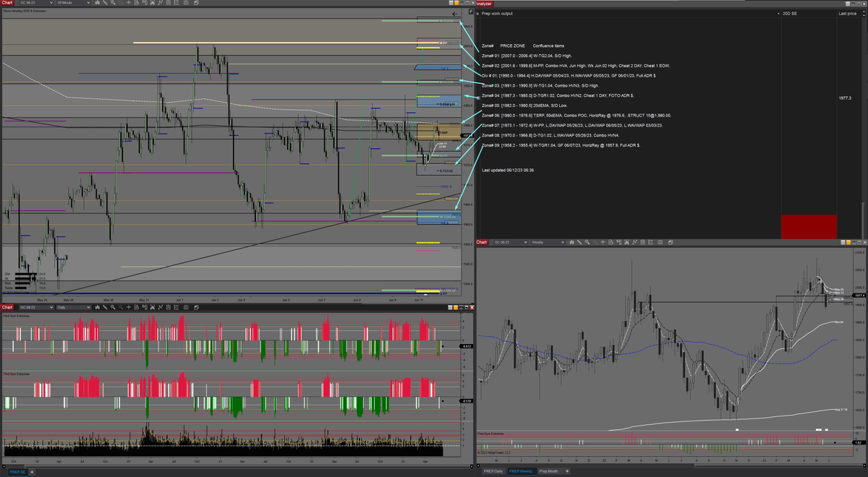Switch to the PREP Daily tab
The image size is (868, 477).
[494, 471]
